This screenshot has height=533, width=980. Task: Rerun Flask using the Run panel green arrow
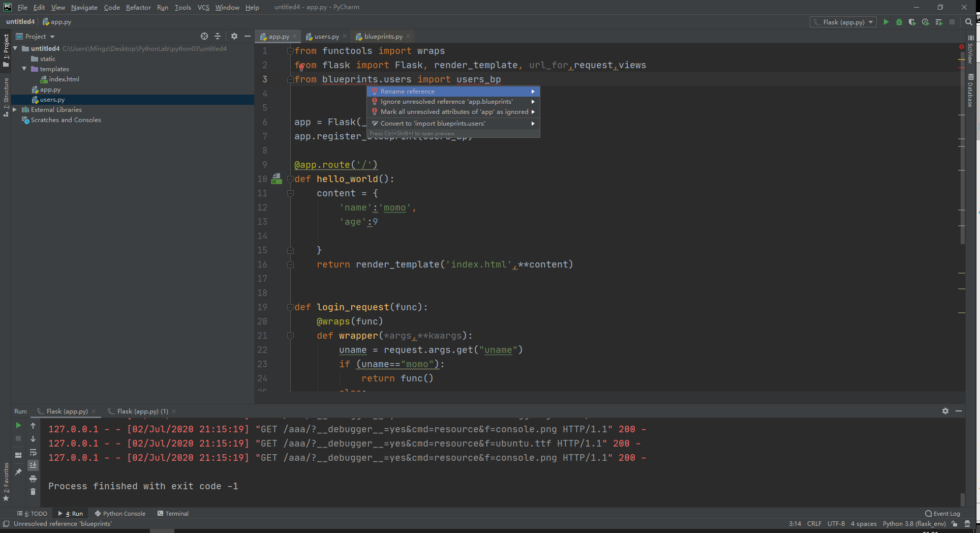click(x=18, y=425)
